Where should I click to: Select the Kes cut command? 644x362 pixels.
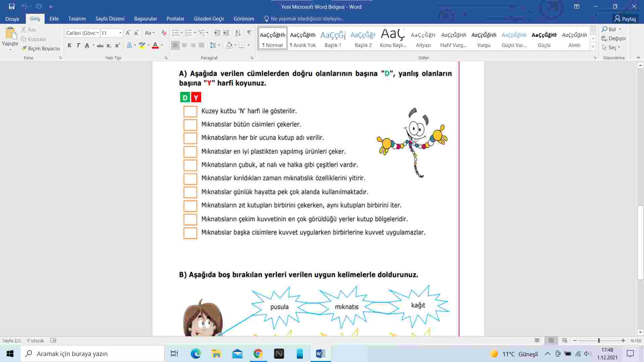coord(29,30)
